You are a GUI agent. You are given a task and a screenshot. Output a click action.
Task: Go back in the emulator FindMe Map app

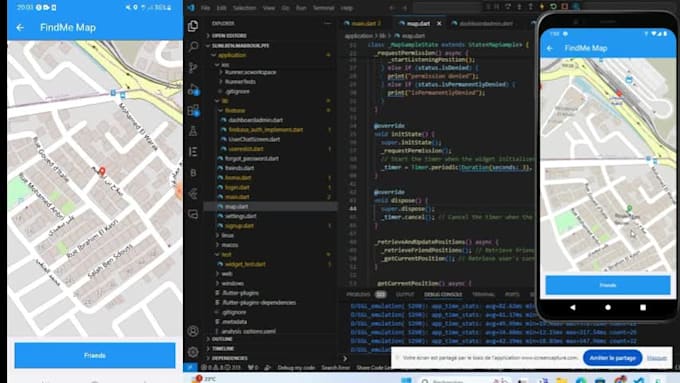pos(550,48)
